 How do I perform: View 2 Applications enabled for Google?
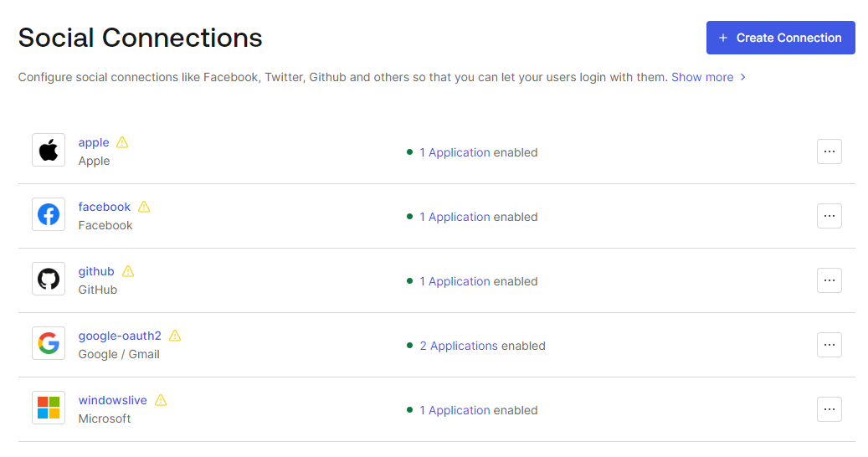click(459, 346)
